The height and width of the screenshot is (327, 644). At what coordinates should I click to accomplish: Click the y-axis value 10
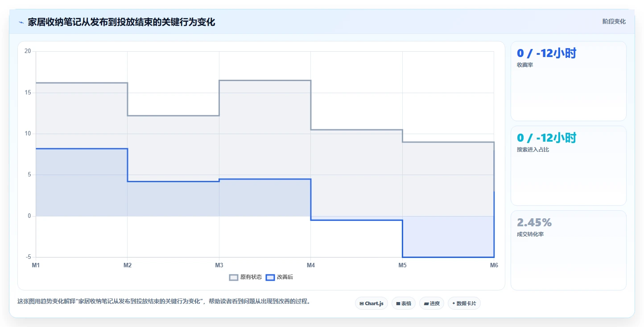coord(28,134)
